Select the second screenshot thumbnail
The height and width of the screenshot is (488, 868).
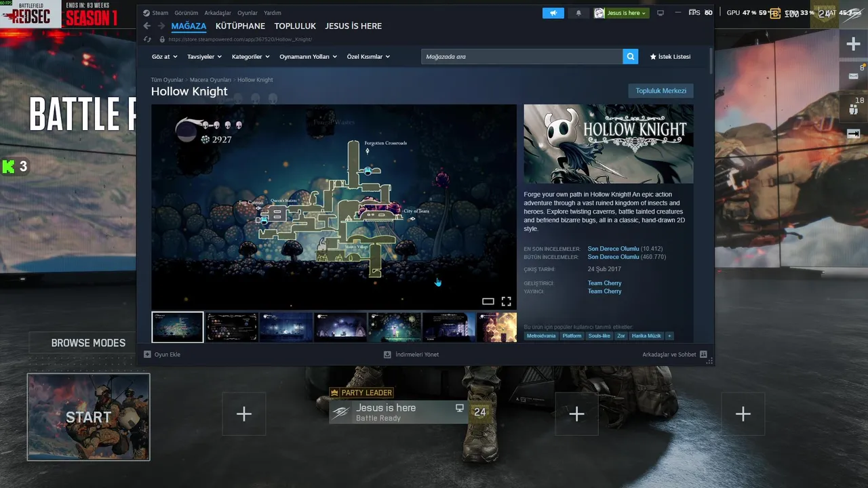[x=232, y=327]
